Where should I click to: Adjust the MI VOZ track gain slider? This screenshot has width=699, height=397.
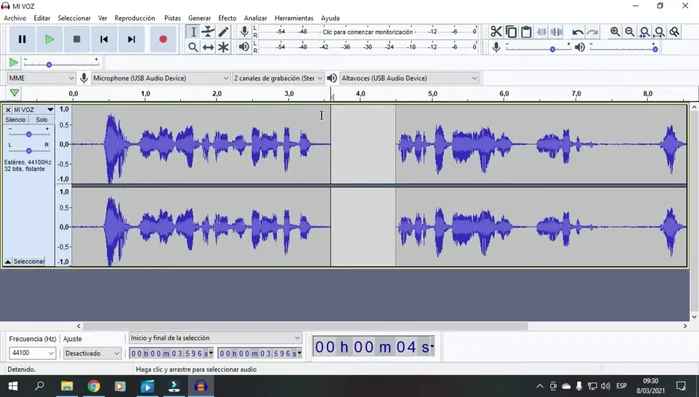29,134
